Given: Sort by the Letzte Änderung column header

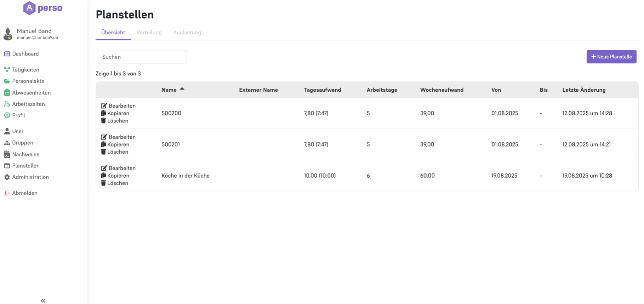Looking at the screenshot, I should pyautogui.click(x=584, y=90).
